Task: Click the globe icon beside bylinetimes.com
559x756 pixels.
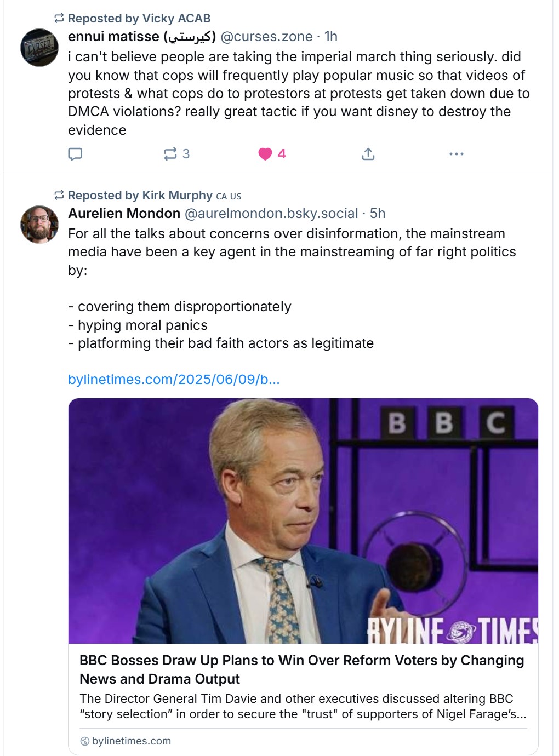Action: (x=85, y=741)
